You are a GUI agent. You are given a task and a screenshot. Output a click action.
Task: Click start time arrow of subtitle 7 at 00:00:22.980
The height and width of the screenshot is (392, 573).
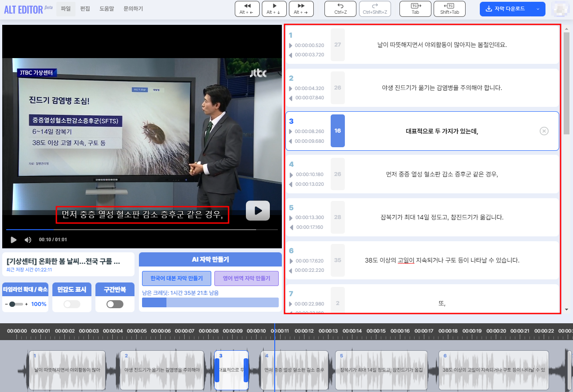pyautogui.click(x=291, y=304)
